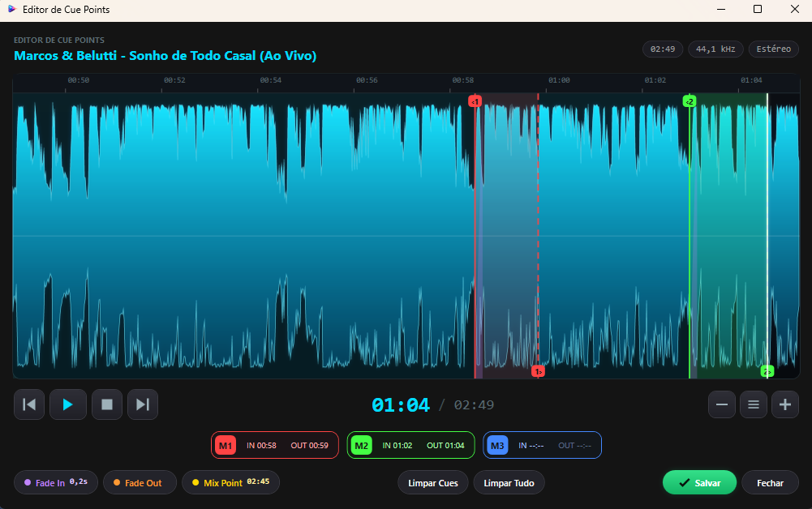Click the empty M3 OUT value

[574, 446]
